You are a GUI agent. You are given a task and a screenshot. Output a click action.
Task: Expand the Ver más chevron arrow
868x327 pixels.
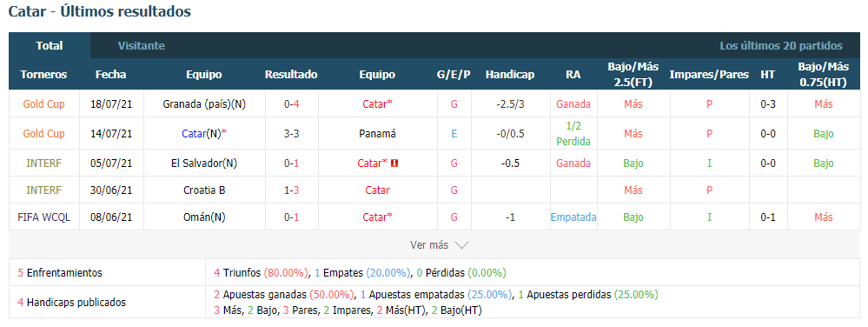tap(461, 245)
